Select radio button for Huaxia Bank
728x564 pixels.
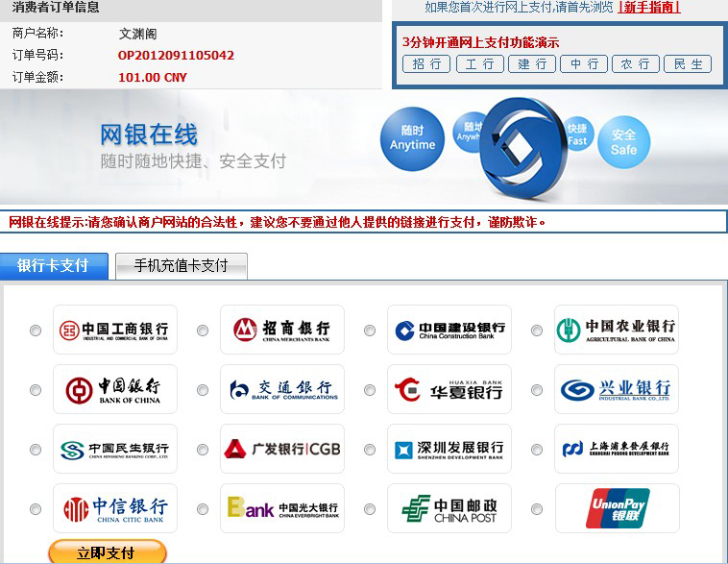(370, 391)
